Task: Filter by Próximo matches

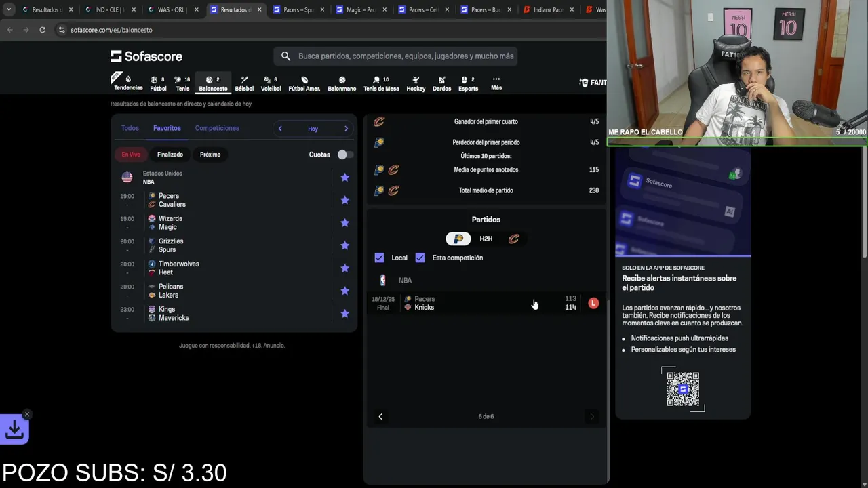Action: click(210, 155)
